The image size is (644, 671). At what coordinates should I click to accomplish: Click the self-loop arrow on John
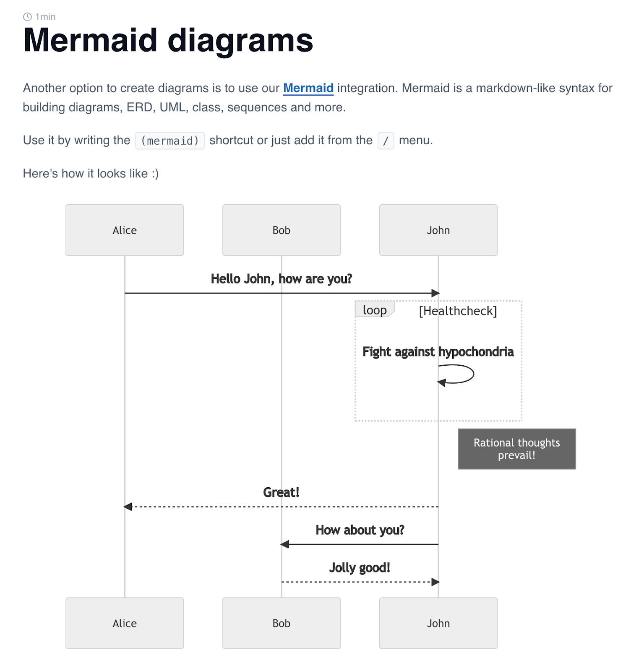(x=456, y=374)
